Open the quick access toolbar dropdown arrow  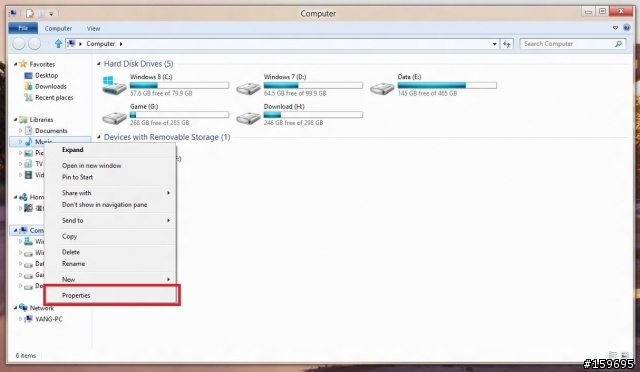51,14
